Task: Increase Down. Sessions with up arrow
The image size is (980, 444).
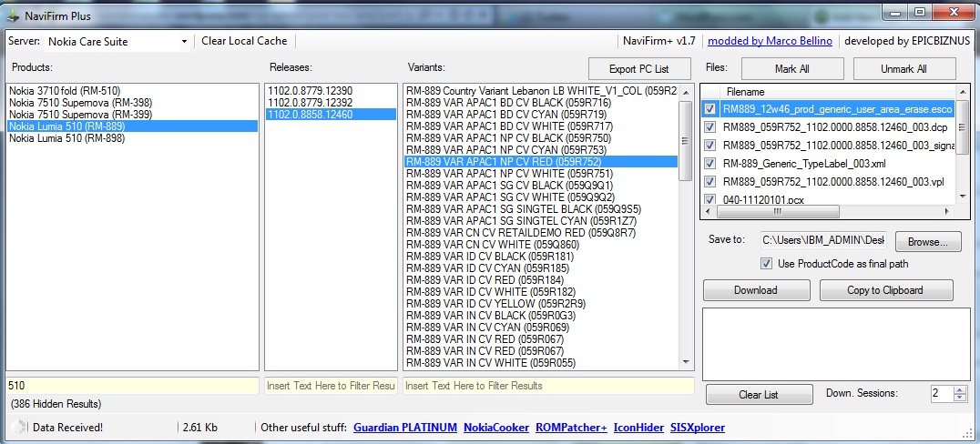Action: pyautogui.click(x=959, y=389)
